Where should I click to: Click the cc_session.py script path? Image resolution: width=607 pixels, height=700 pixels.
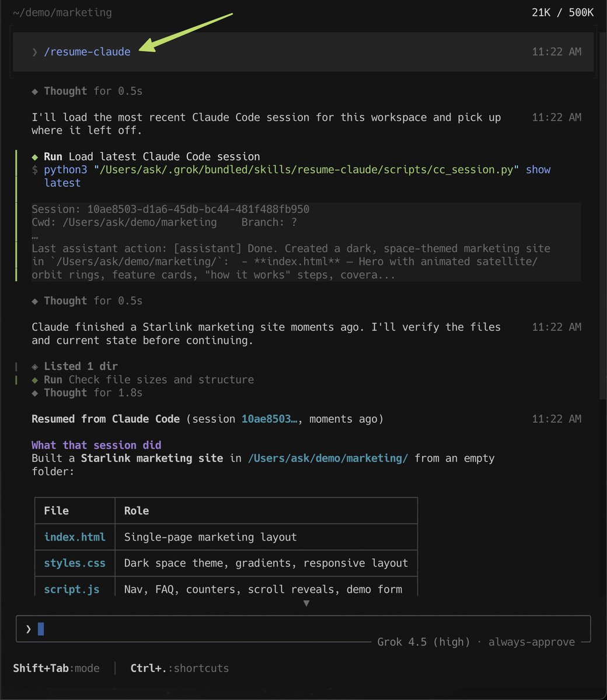(x=306, y=170)
